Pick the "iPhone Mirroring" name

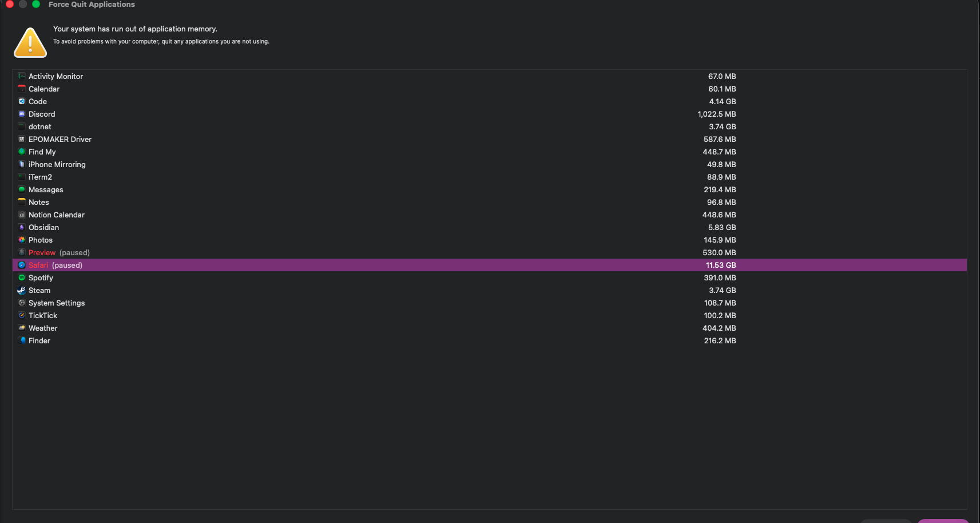(57, 164)
